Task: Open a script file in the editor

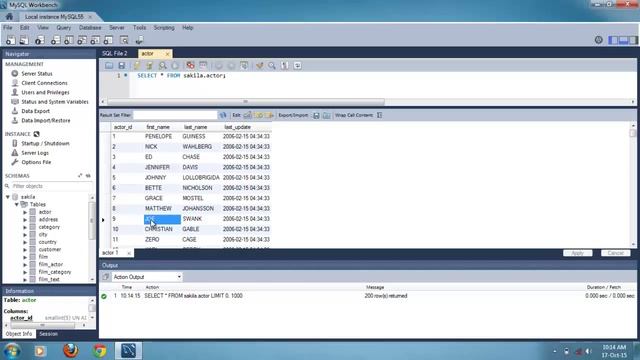Action: point(109,65)
